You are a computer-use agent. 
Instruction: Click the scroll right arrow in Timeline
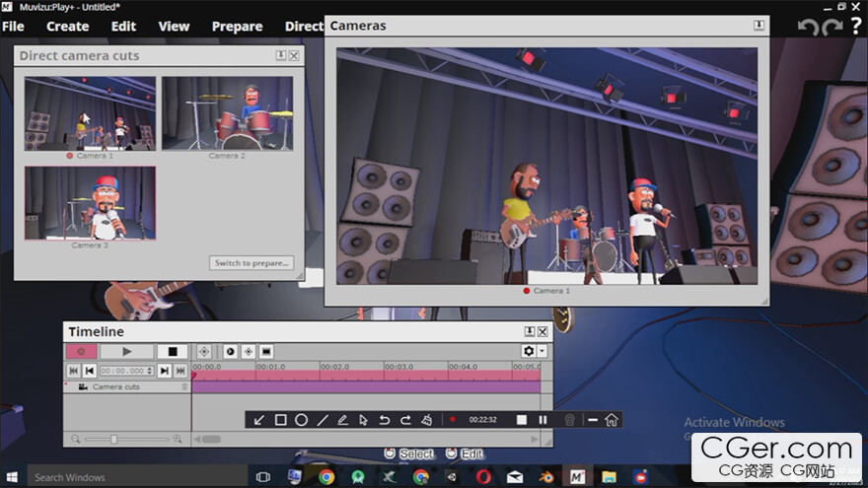pyautogui.click(x=535, y=440)
